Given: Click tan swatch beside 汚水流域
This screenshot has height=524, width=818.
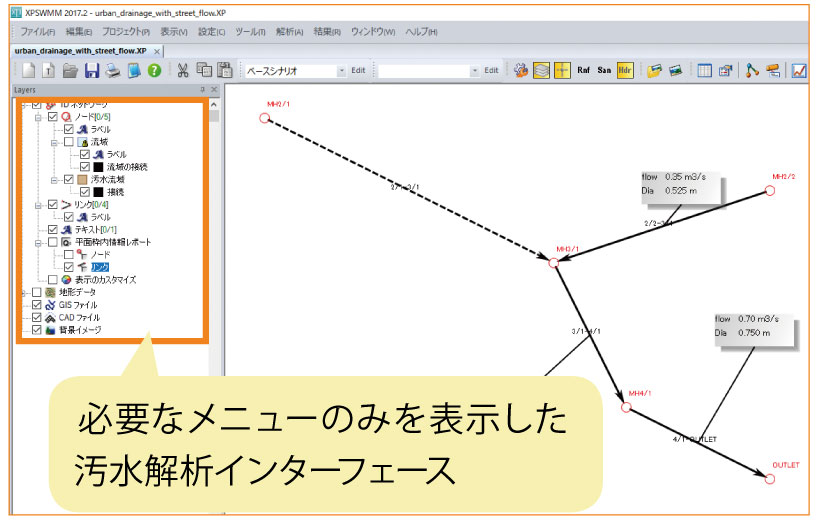Looking at the screenshot, I should [x=82, y=180].
